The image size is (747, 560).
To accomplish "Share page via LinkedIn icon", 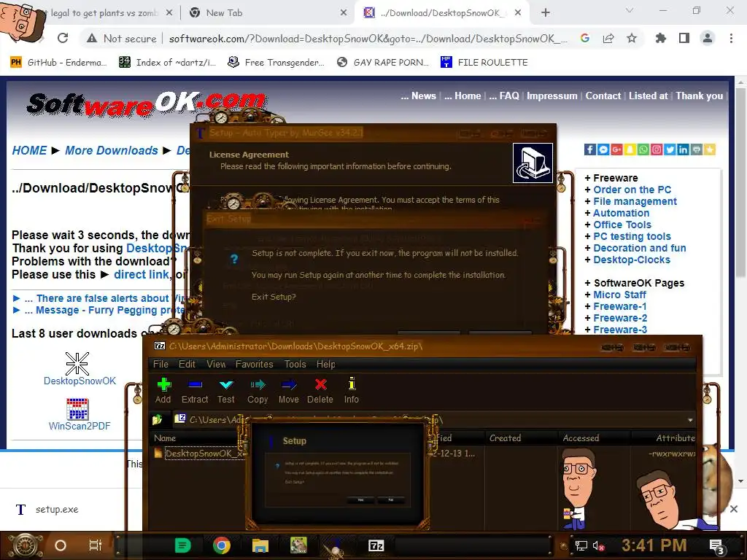I will (x=683, y=149).
